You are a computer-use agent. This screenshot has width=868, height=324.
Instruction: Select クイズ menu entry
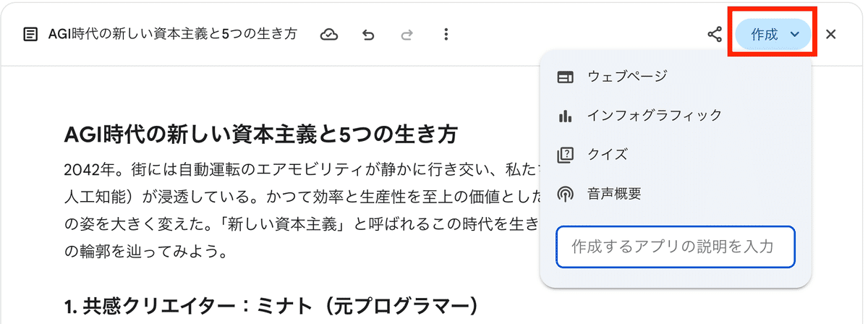(607, 155)
